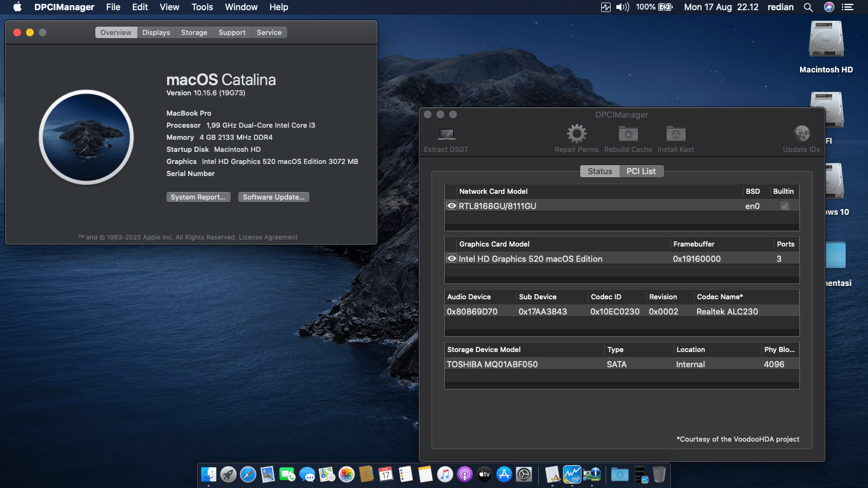Open Messages from the Dock
The image size is (868, 488).
click(307, 474)
